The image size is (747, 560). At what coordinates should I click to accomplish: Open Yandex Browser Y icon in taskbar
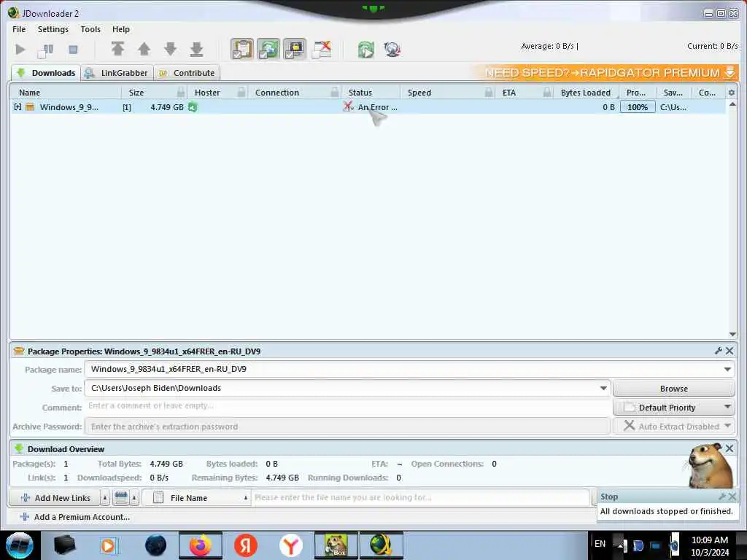point(291,545)
